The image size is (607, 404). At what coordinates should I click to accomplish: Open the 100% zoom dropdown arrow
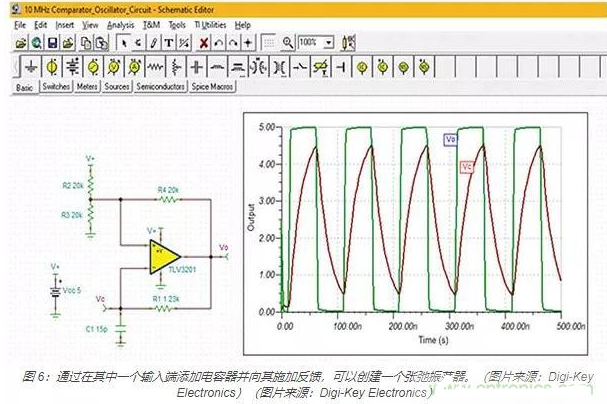tap(329, 42)
